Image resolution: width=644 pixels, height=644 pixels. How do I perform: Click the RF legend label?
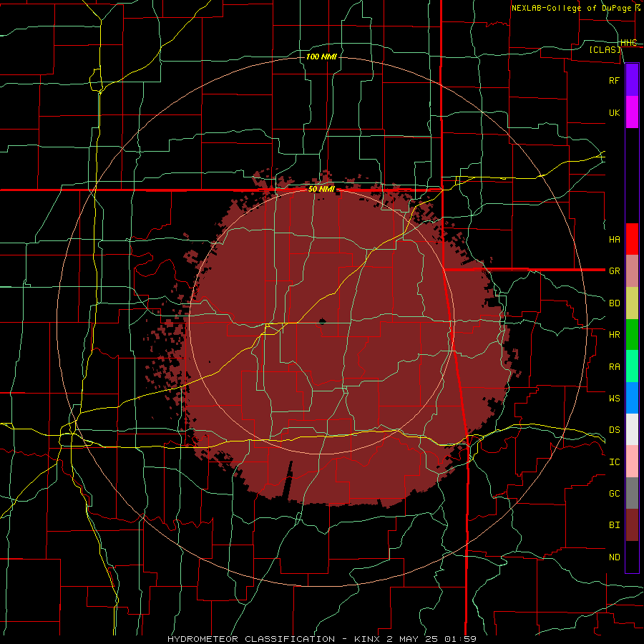(615, 80)
